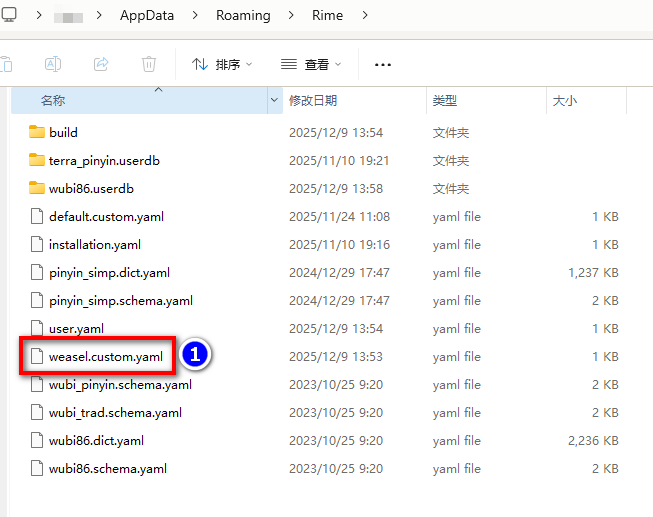Select the user.yaml file icon
The height and width of the screenshot is (517, 653).
[x=37, y=328]
